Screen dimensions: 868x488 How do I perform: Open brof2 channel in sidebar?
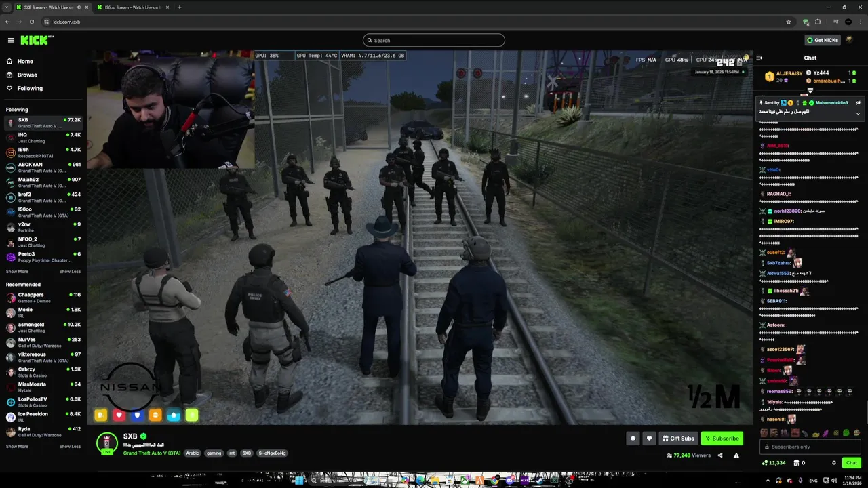pos(43,197)
